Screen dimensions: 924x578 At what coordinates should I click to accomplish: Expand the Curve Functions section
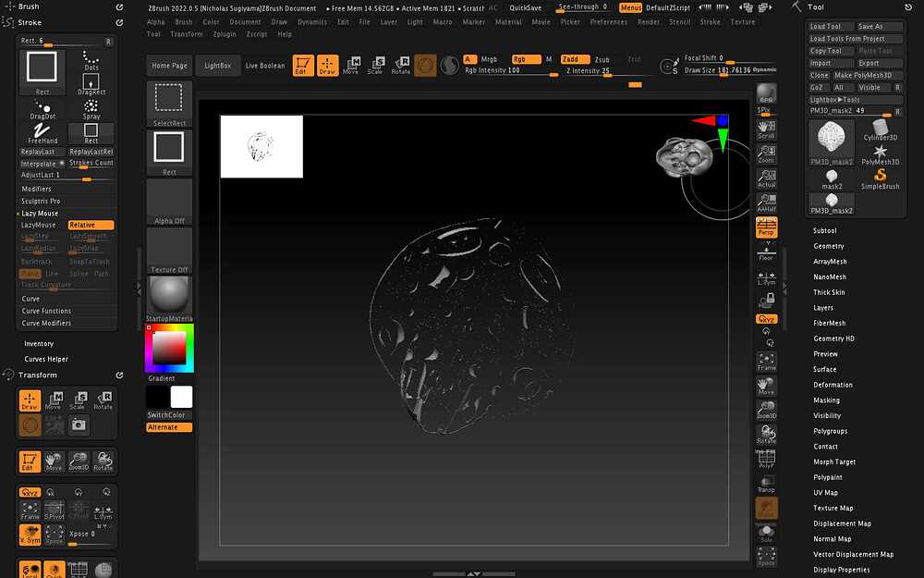46,311
